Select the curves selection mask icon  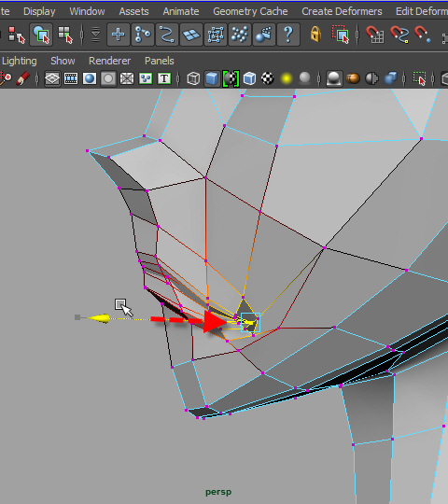pyautogui.click(x=167, y=35)
